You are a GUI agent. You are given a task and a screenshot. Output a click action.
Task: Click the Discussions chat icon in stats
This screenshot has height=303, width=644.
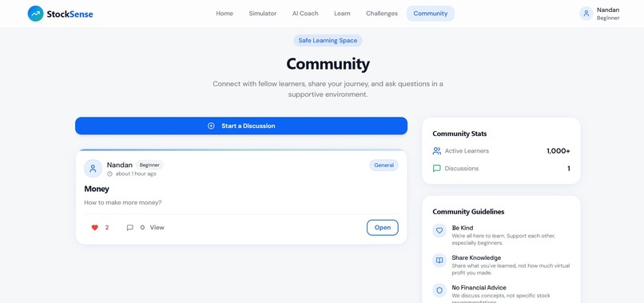[436, 169]
